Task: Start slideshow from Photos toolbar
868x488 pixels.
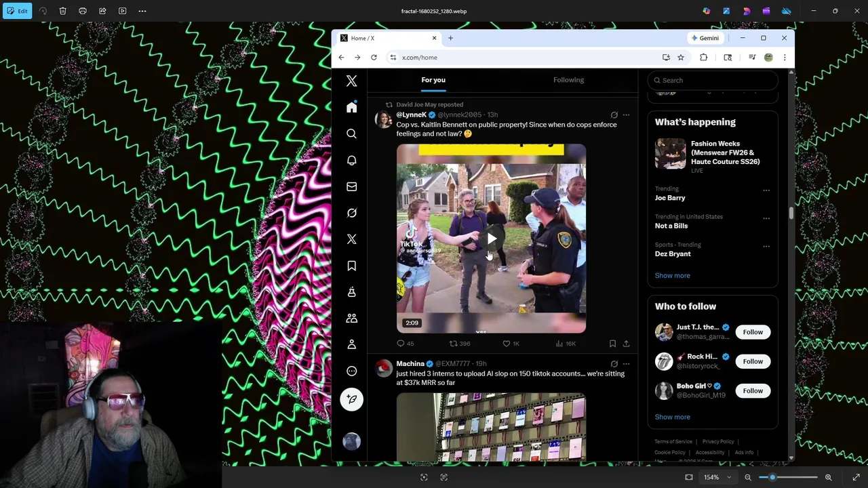Action: point(123,11)
